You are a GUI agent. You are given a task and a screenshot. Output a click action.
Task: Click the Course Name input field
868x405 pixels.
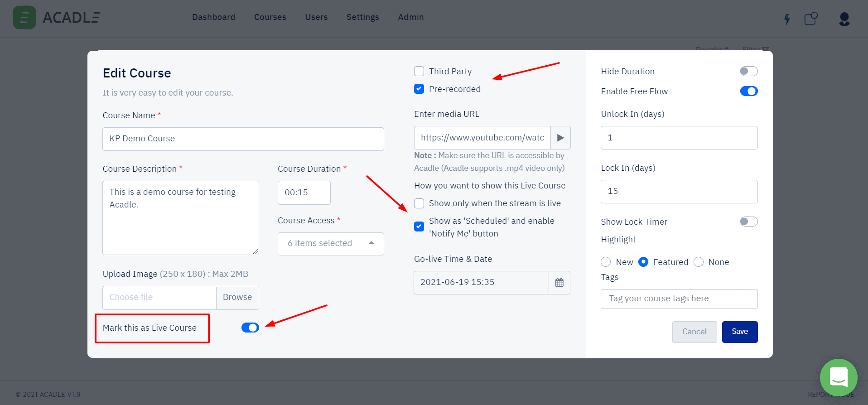point(243,139)
